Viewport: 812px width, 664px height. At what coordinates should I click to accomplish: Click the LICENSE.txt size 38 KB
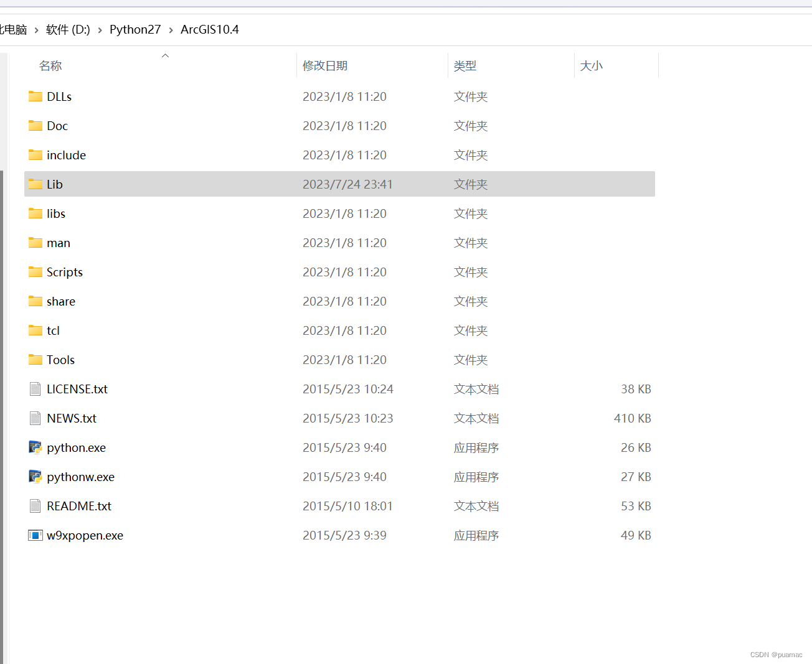click(x=636, y=389)
